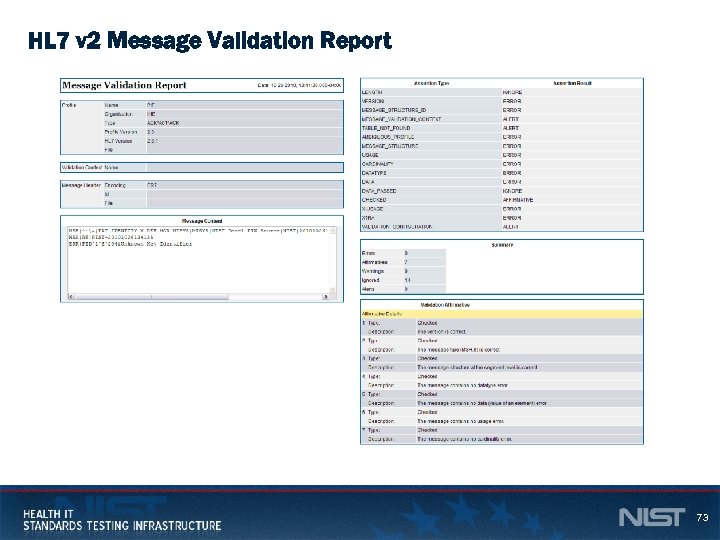Click the VALIDATION_CONFIGURATION assertion row
The image size is (720, 540).
[x=502, y=227]
